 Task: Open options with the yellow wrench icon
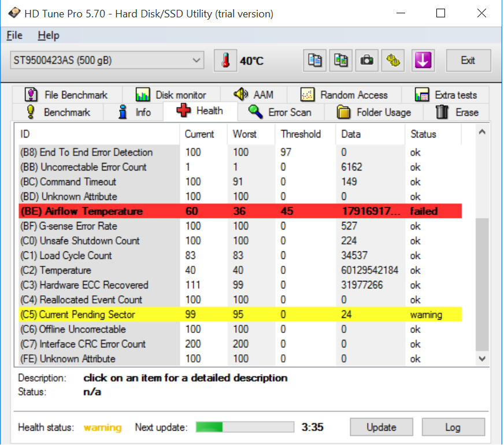click(x=393, y=61)
